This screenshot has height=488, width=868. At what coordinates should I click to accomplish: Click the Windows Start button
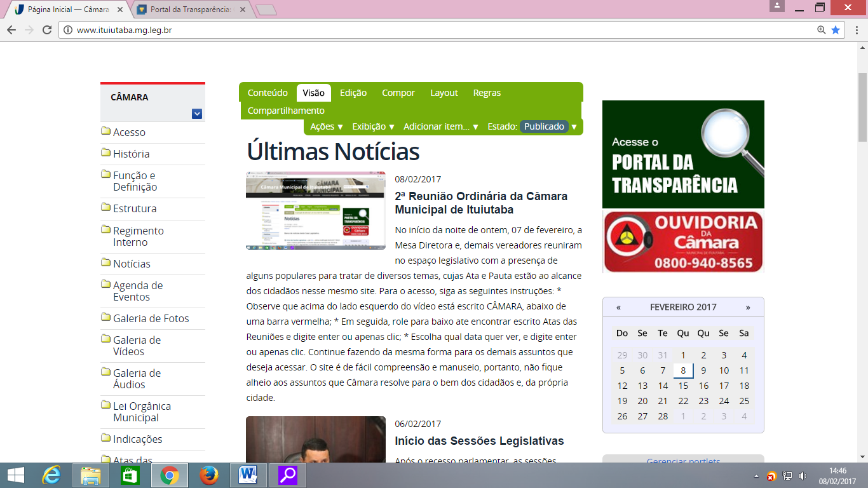[15, 475]
